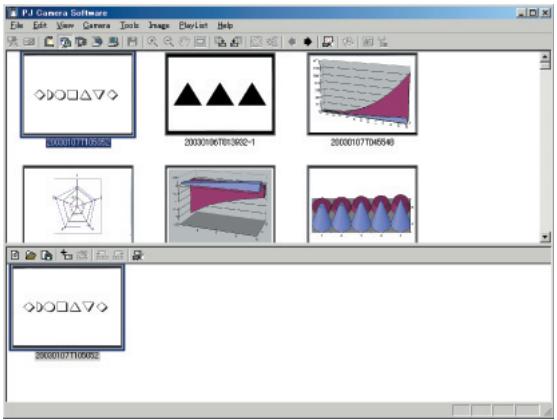Click the floppy disk Save icon

pos(132,42)
